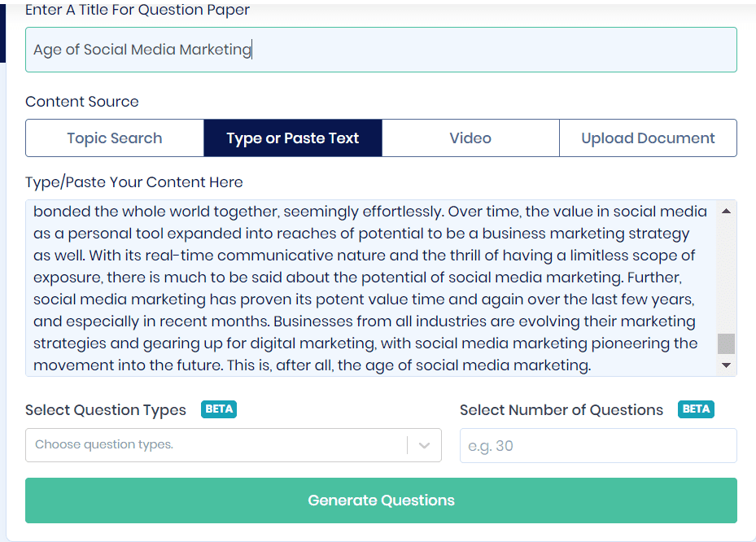Click the BETA badge beside Select Question Types

[219, 409]
